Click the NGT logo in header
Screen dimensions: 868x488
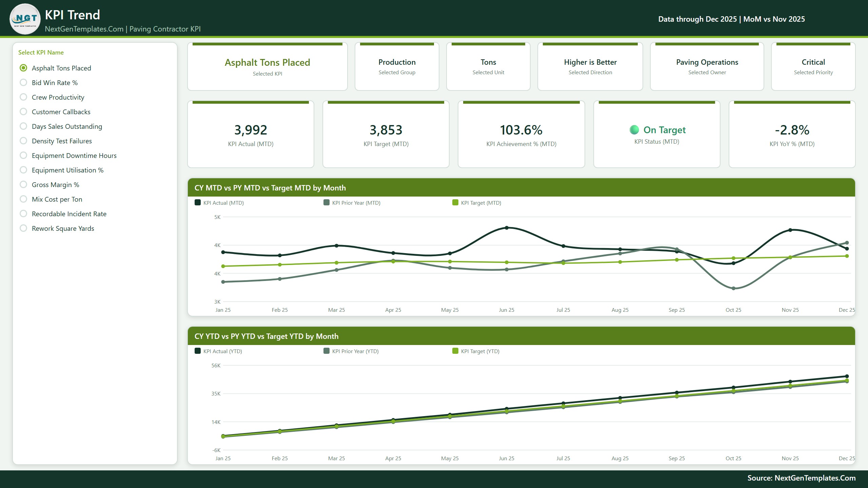[25, 19]
